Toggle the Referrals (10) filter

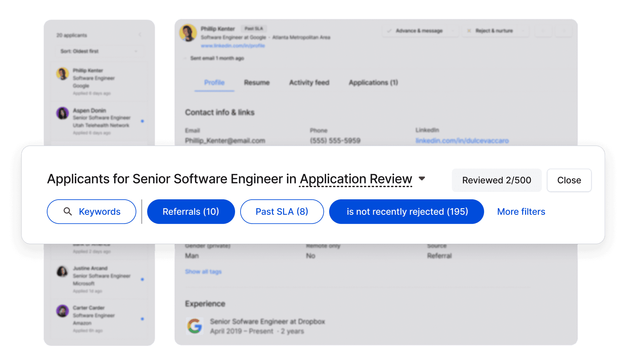[x=191, y=211]
